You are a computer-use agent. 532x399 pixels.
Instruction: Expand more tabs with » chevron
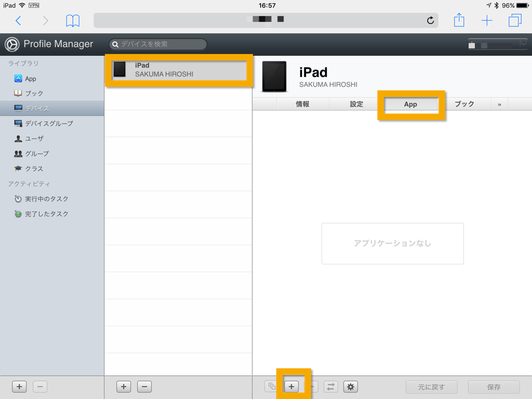499,104
